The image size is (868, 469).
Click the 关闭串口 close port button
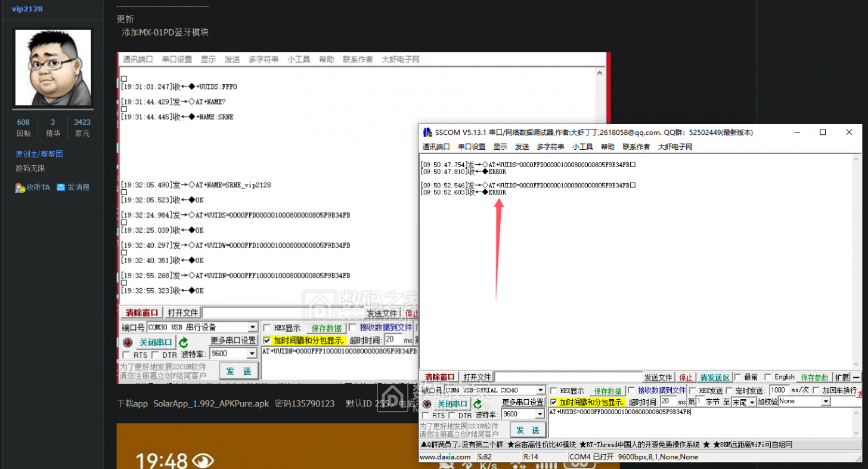453,404
